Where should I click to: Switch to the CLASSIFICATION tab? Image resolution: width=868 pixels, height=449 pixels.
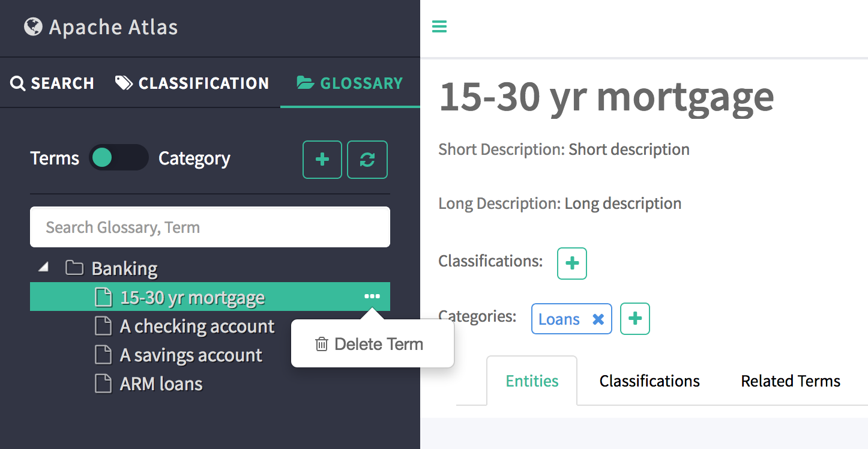click(x=192, y=83)
